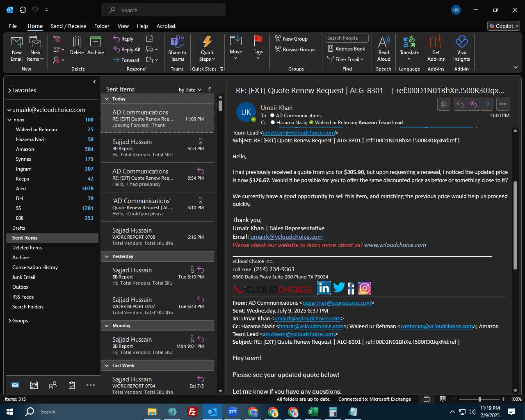525x420 pixels.
Task: Open the Help tab
Action: coord(142,26)
